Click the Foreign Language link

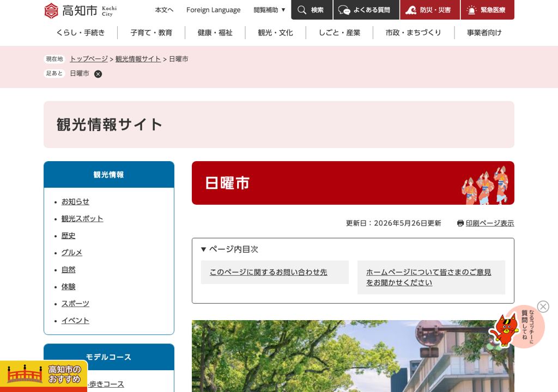(213, 10)
